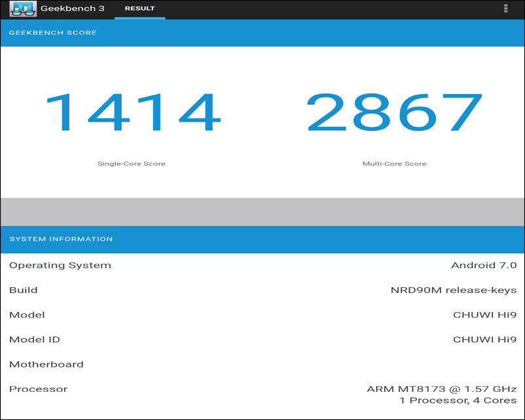The height and width of the screenshot is (420, 525).
Task: Tap the Single-Core Score label
Action: click(131, 164)
